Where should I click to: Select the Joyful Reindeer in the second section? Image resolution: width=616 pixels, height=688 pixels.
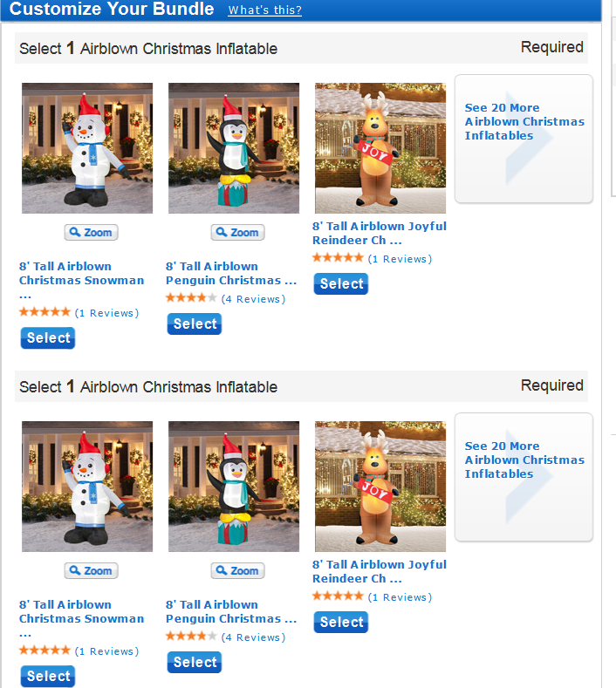point(341,622)
